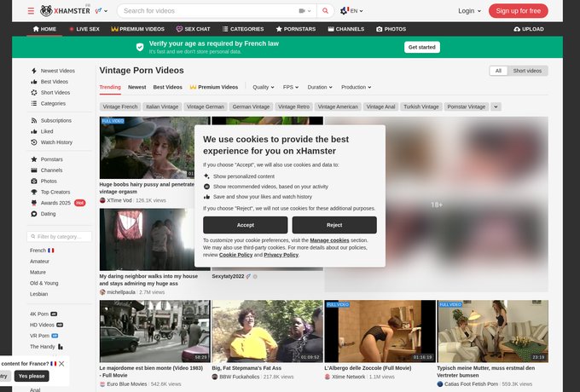Viewport: 580px width, 392px height.
Task: Click the 4K badge beside 4K Porn
Action: point(54,314)
